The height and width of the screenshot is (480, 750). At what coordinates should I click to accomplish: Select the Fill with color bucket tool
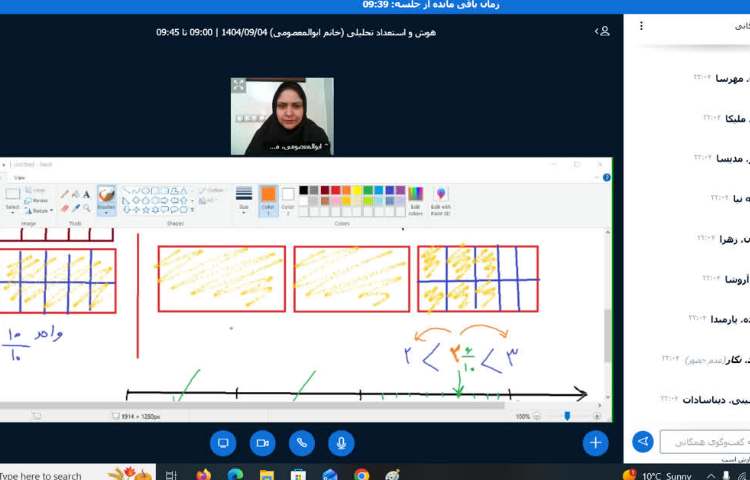pyautogui.click(x=76, y=194)
